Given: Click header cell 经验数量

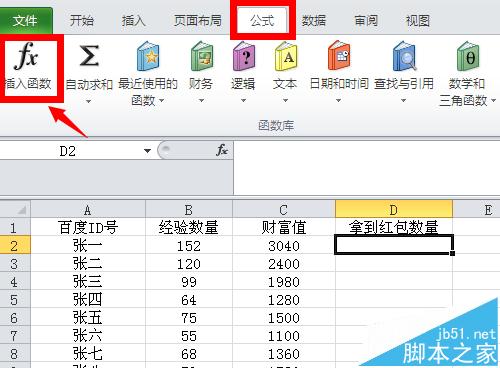Looking at the screenshot, I should click(189, 228).
